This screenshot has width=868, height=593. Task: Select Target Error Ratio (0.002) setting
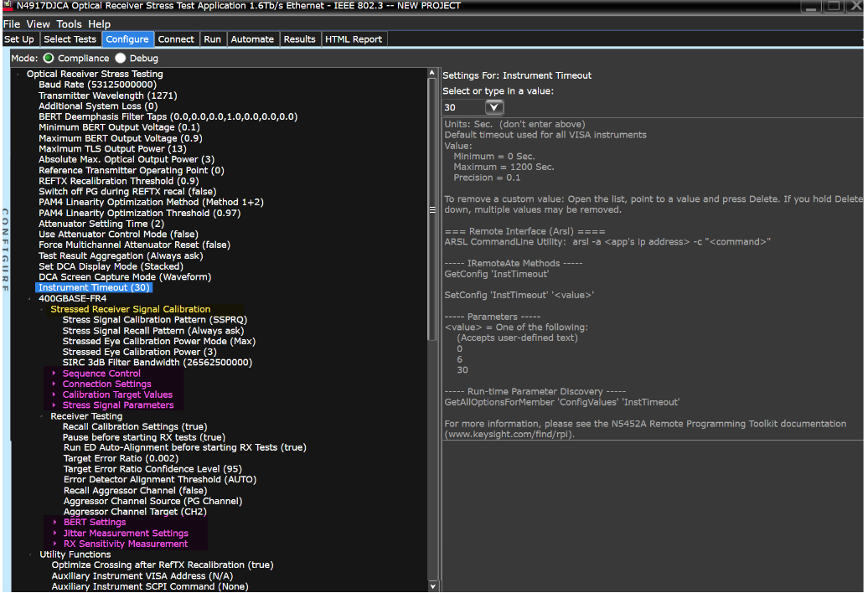tap(121, 459)
